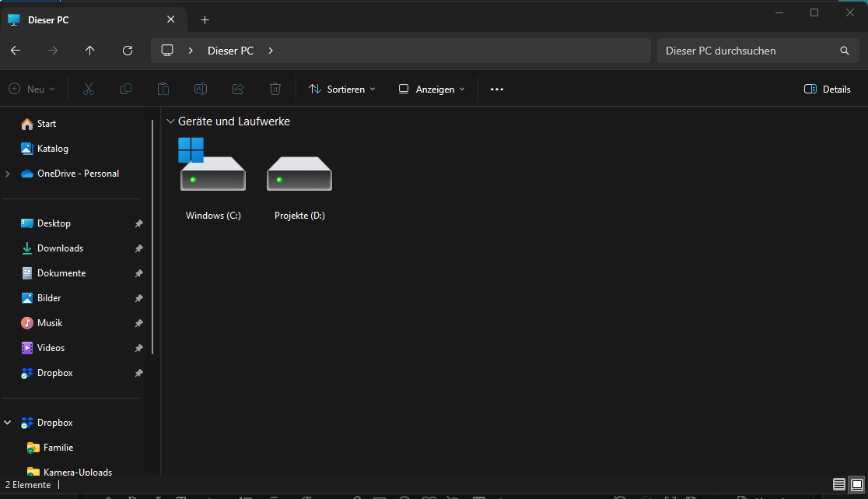868x499 pixels.
Task: Expand OneDrive - Personal tree node
Action: 8,174
